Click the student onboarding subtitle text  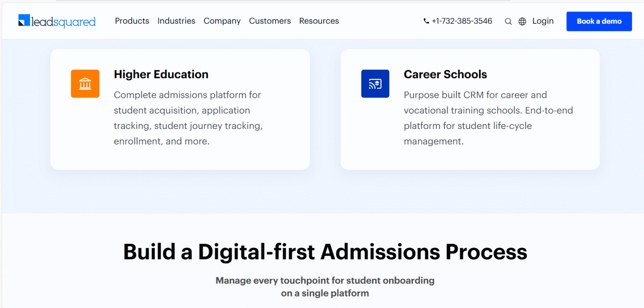pyautogui.click(x=325, y=287)
